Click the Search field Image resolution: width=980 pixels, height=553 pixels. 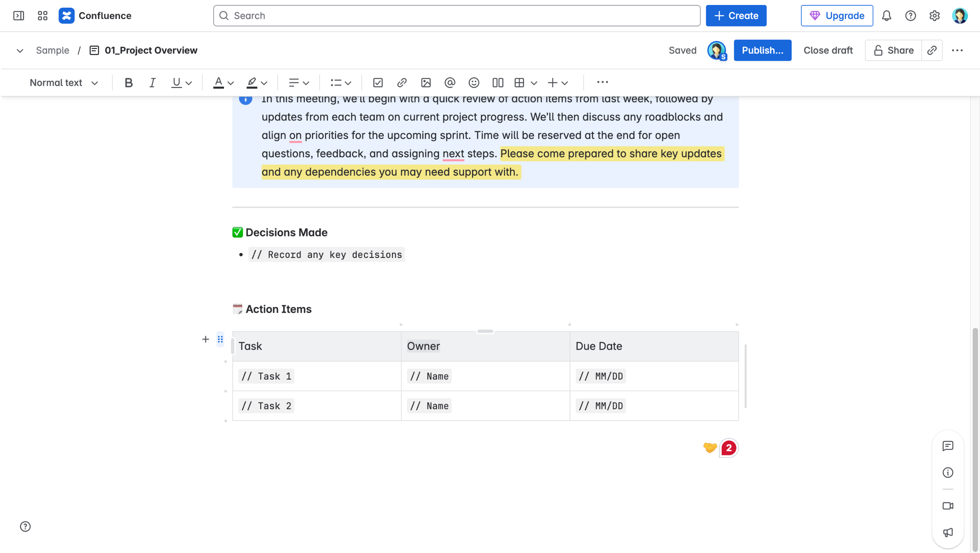457,16
